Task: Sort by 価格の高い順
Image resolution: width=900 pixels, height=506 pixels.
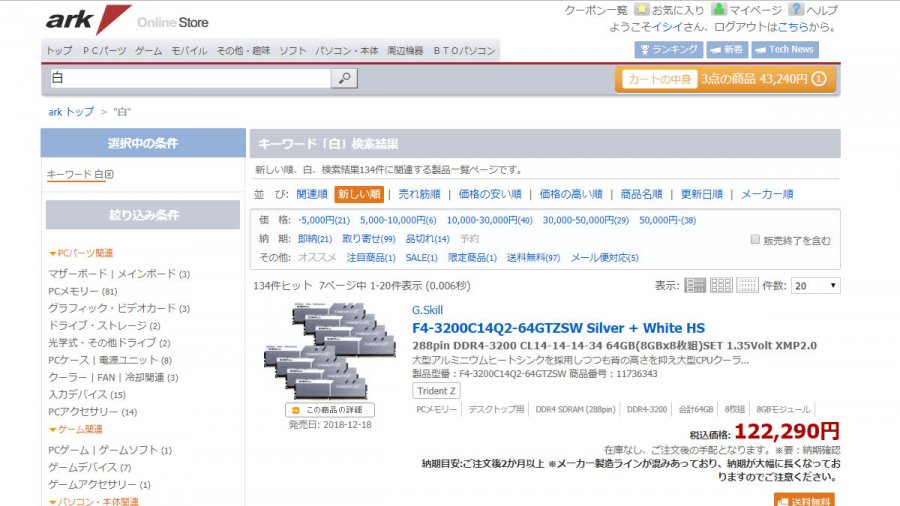Action: pos(571,194)
